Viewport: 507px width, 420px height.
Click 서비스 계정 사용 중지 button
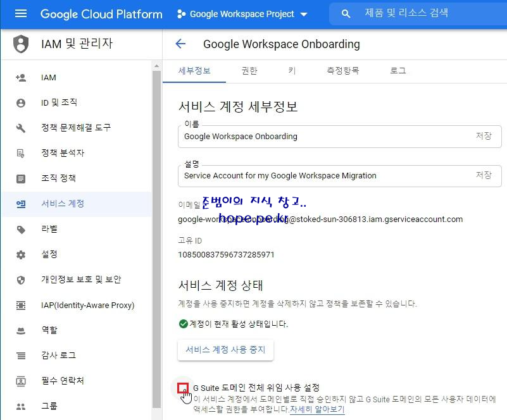click(225, 350)
